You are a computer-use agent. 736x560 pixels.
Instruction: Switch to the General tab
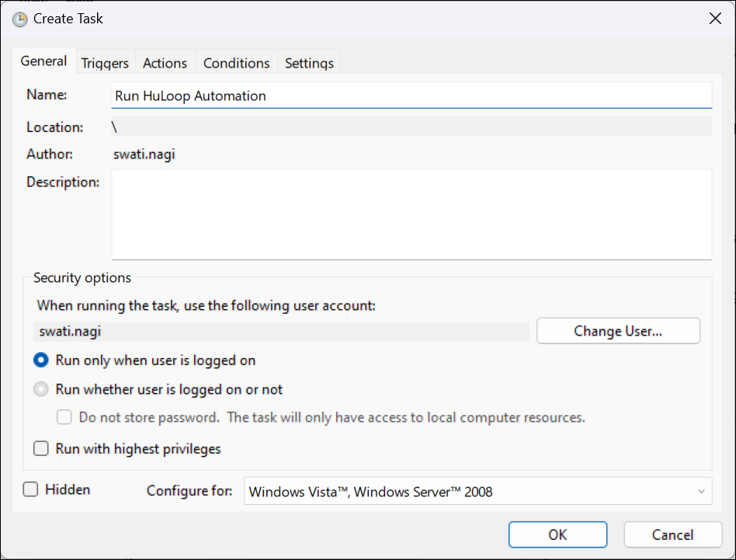click(x=43, y=62)
